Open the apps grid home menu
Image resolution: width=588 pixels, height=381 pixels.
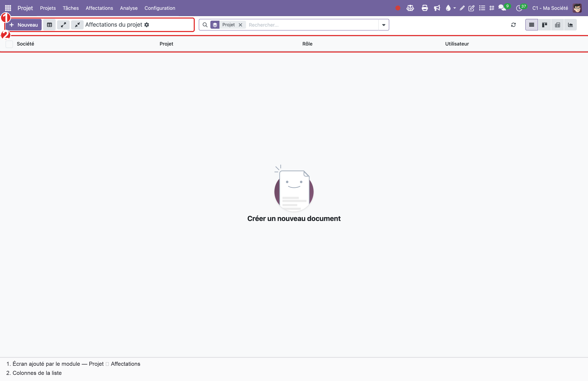click(x=8, y=8)
